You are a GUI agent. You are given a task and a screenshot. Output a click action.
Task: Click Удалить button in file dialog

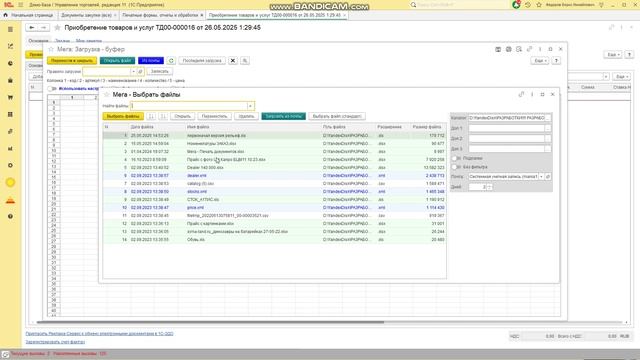point(247,116)
